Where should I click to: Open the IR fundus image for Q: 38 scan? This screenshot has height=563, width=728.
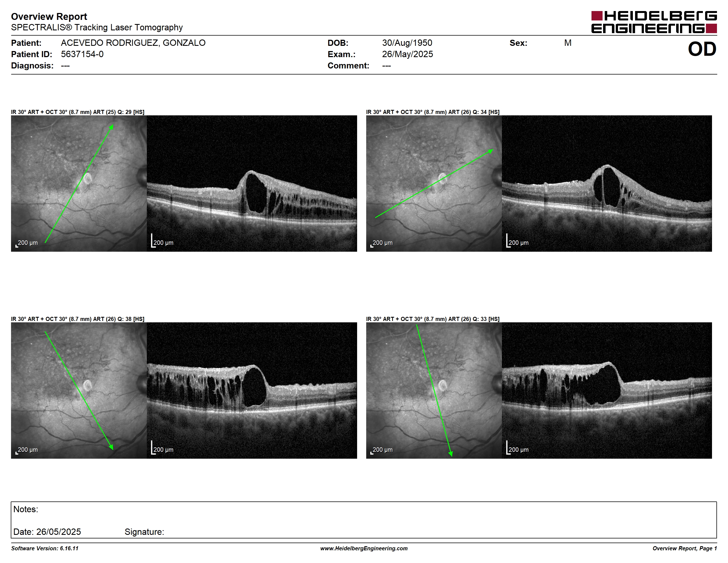coord(79,390)
